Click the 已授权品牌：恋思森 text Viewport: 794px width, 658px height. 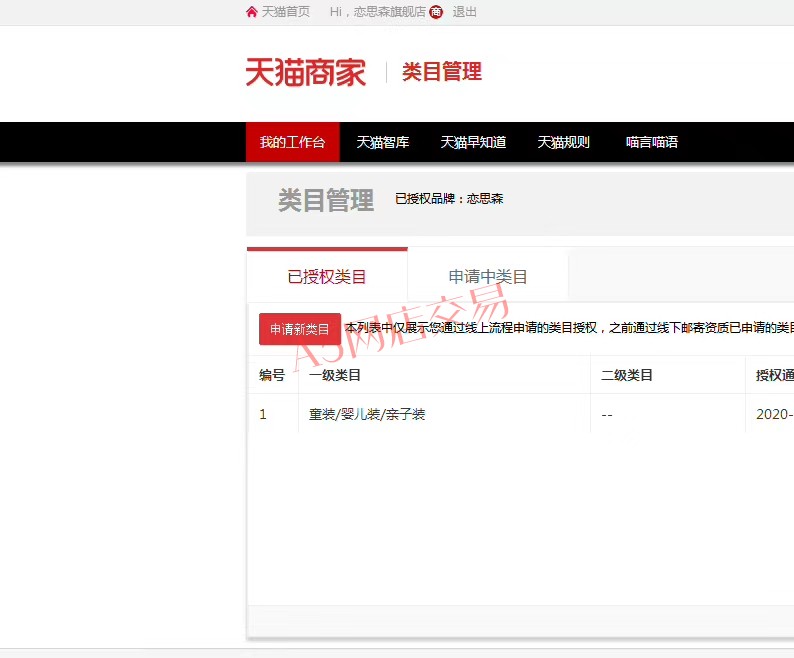449,199
